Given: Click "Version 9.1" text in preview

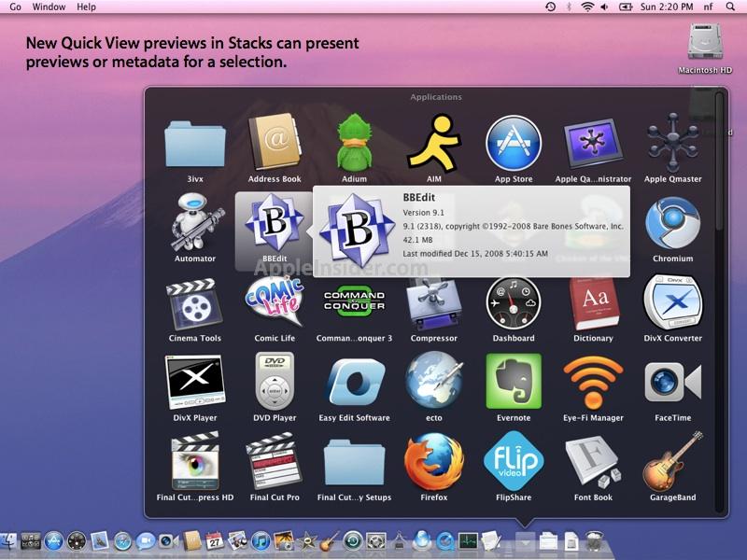Looking at the screenshot, I should 423,213.
